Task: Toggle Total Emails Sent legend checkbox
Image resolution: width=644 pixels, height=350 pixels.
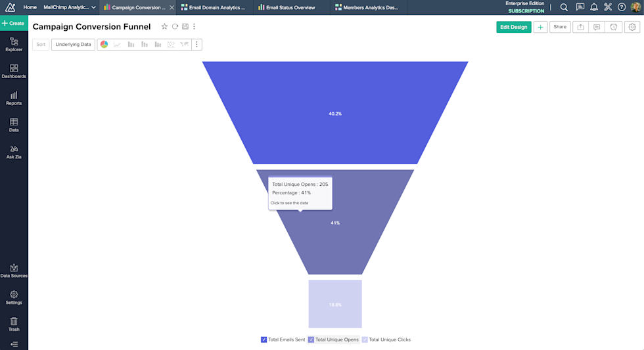Action: click(264, 339)
